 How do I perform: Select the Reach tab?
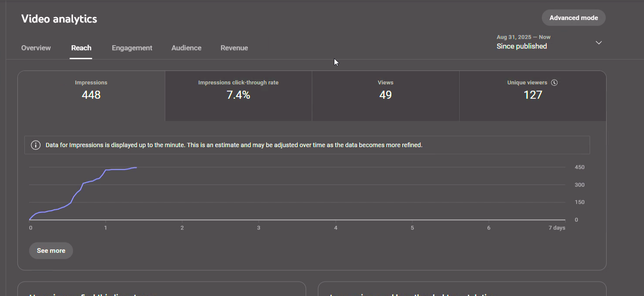tap(81, 48)
